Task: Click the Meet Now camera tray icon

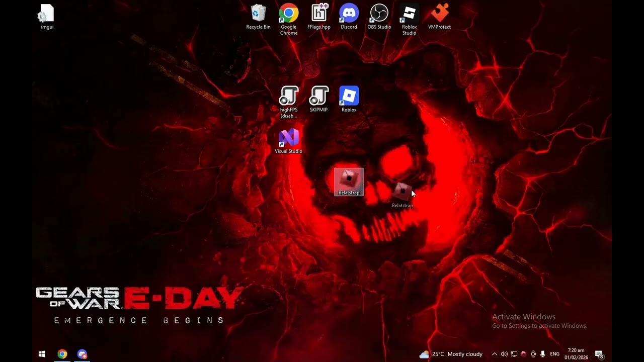Action: [x=533, y=354]
